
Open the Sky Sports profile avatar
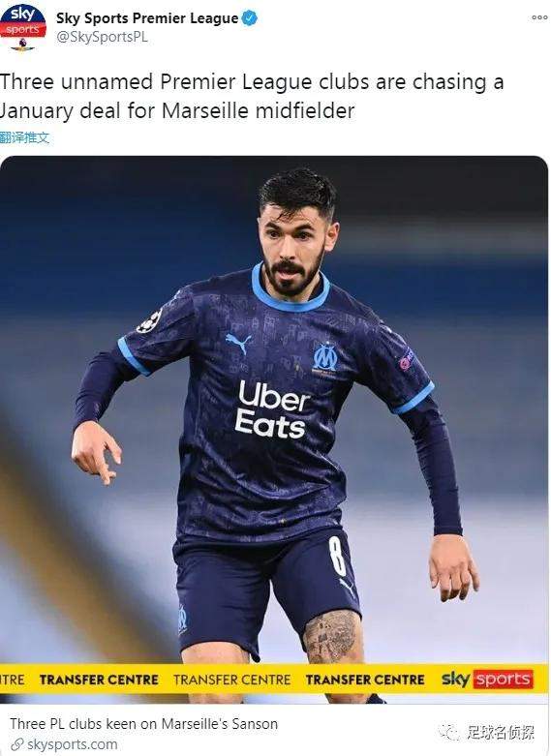point(22,26)
